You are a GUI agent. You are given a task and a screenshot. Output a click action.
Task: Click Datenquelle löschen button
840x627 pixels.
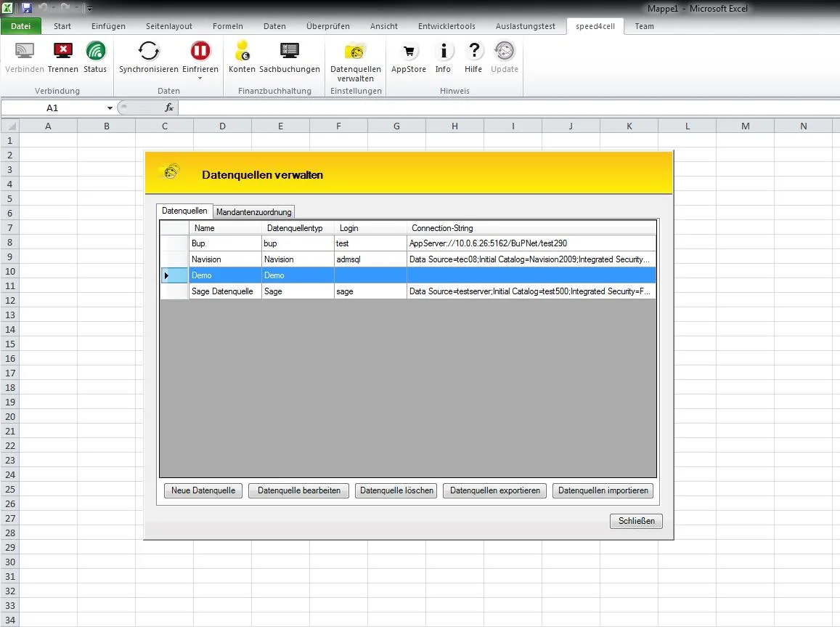coord(396,490)
